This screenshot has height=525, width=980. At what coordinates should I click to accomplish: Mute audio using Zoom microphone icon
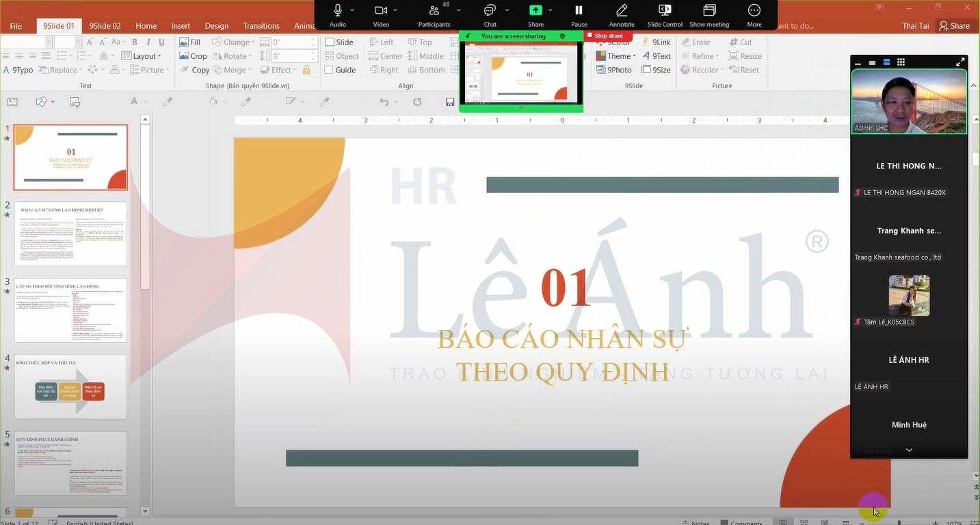pos(337,10)
